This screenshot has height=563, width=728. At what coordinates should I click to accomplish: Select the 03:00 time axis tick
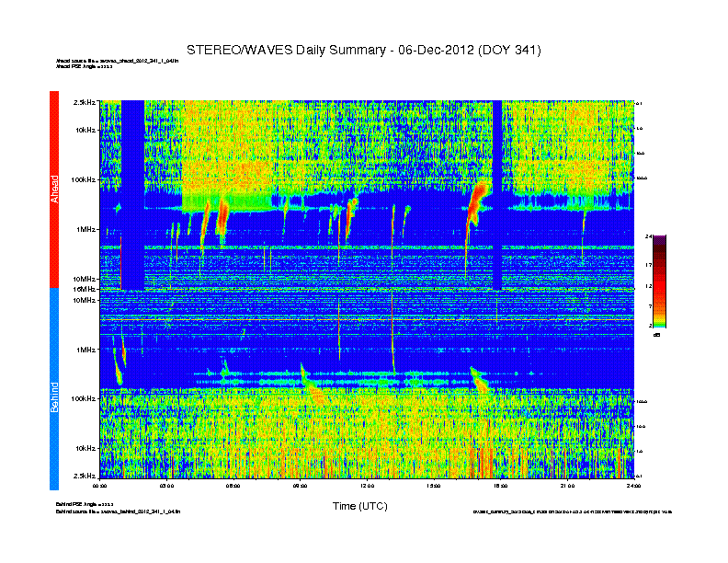(167, 484)
